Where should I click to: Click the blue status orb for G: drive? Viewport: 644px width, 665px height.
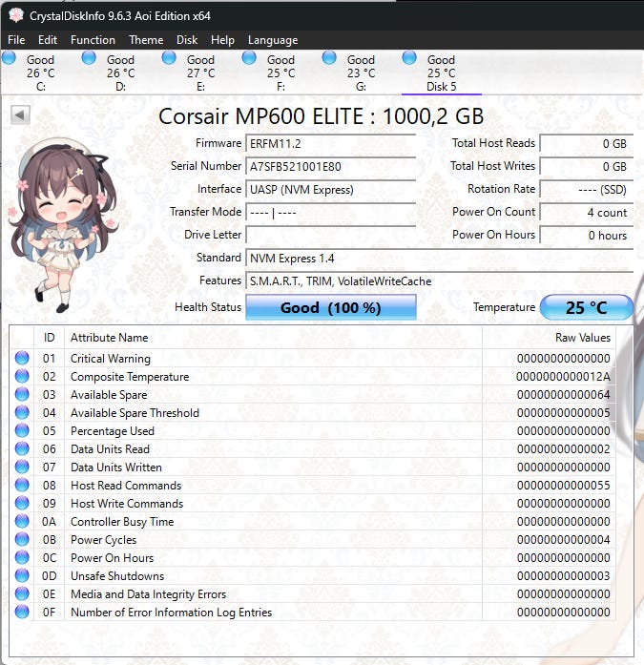click(329, 57)
